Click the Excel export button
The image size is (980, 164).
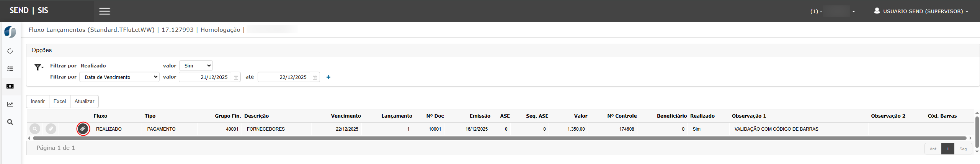tap(60, 102)
